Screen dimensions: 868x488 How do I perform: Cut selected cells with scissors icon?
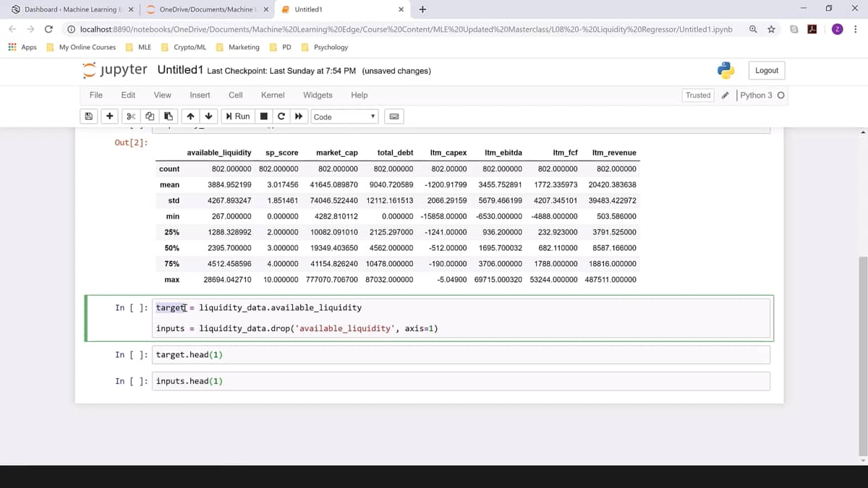(x=131, y=116)
